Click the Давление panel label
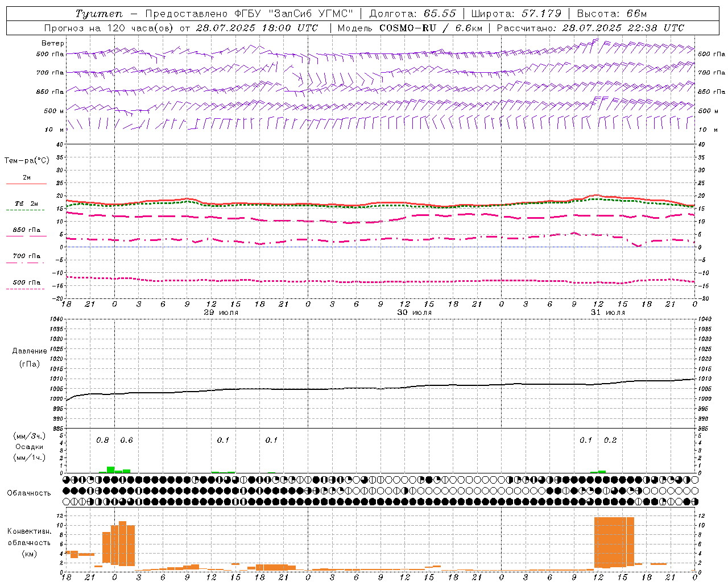The image size is (728, 582). 30,351
